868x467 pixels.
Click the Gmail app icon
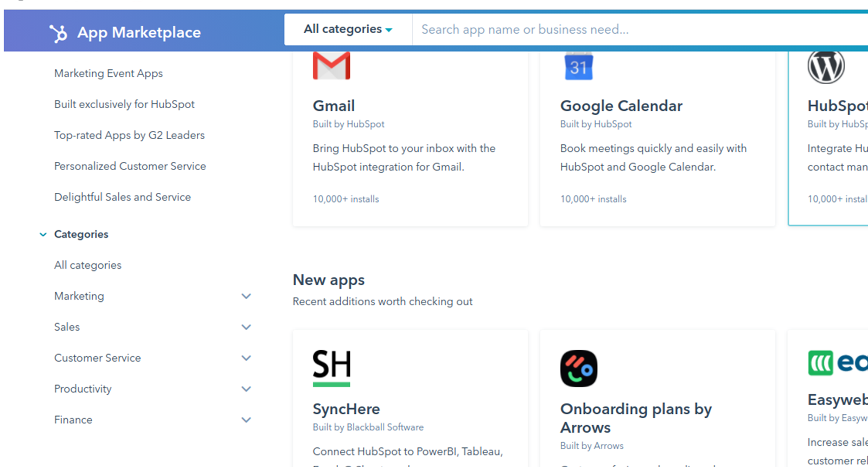point(331,66)
